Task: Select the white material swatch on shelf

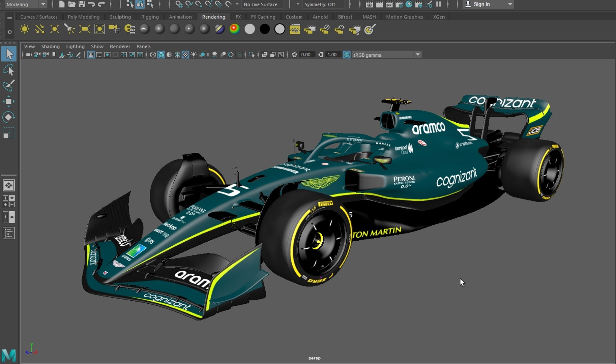Action: point(250,29)
